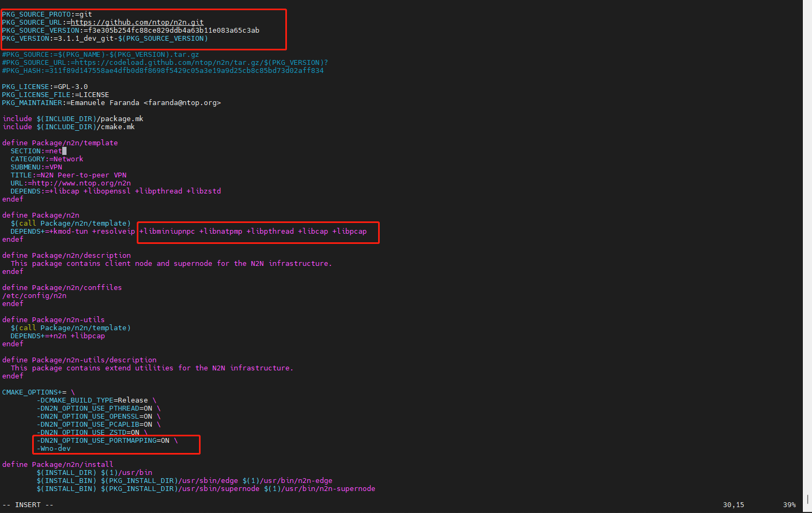Click the -DN2N_OPTION_USE_PCAPLIB=ON option
The image size is (812, 513).
(94, 425)
